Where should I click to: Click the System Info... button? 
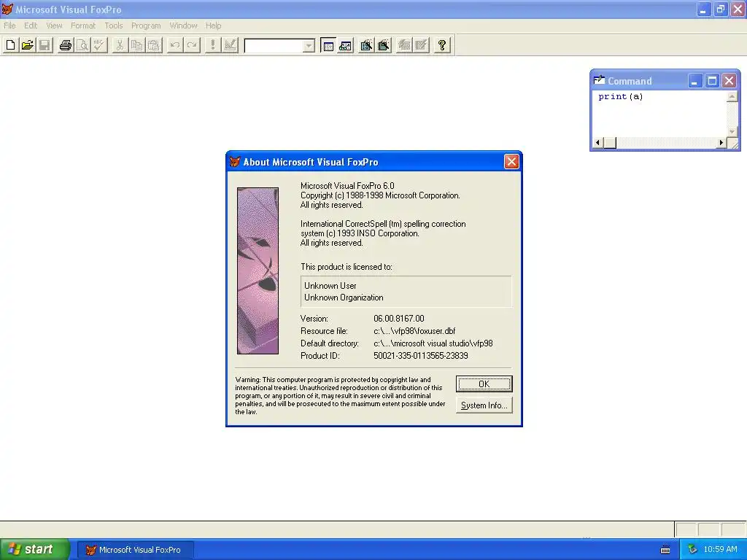coord(484,405)
